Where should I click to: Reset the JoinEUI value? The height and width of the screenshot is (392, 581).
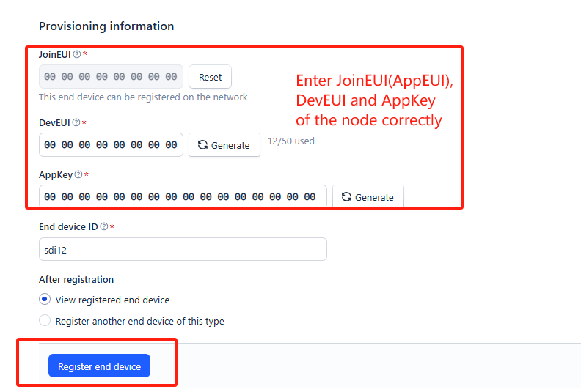click(x=210, y=77)
